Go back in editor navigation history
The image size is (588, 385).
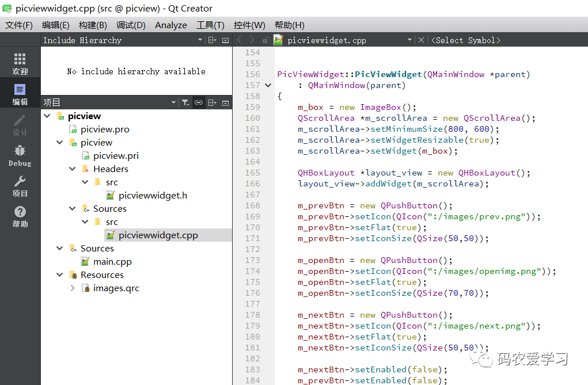point(240,40)
